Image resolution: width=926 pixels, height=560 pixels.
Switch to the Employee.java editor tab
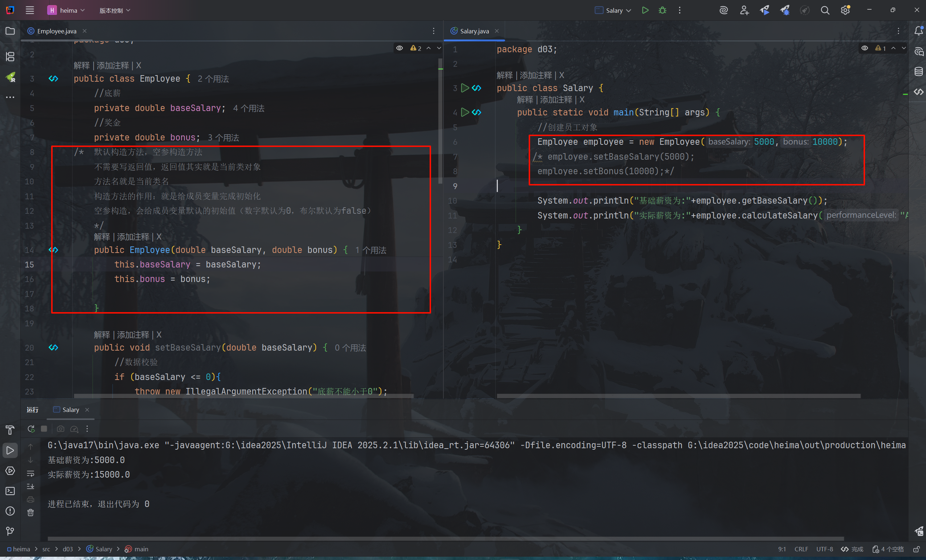[56, 31]
